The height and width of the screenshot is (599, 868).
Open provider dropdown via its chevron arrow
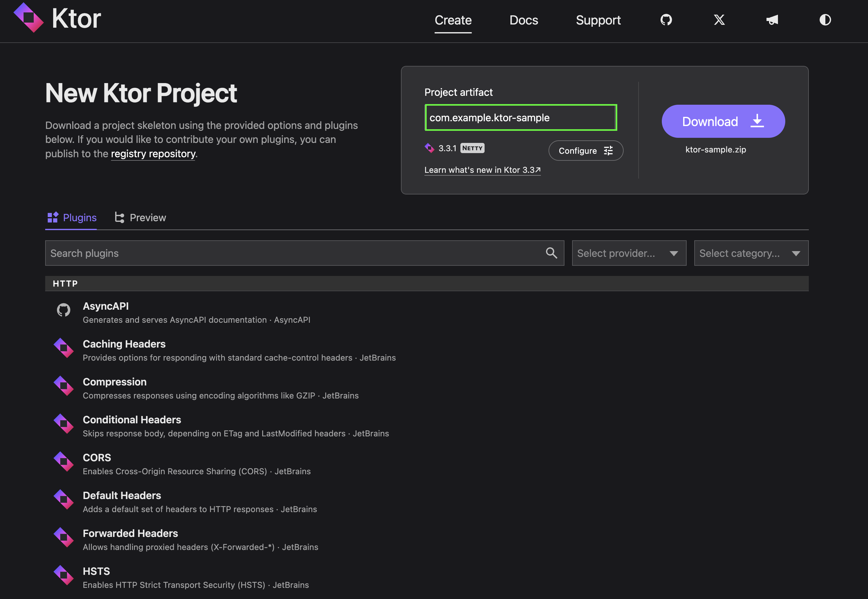point(674,253)
